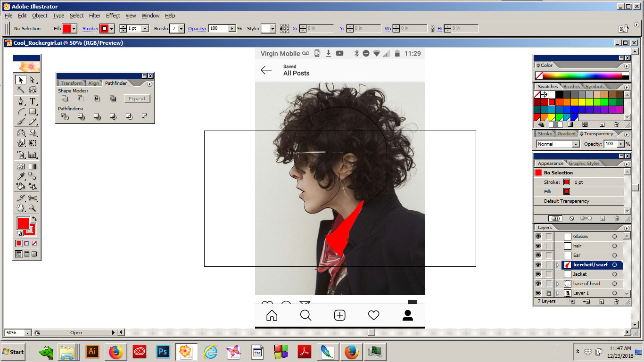Select the black swatch in Swatches

pos(560,95)
